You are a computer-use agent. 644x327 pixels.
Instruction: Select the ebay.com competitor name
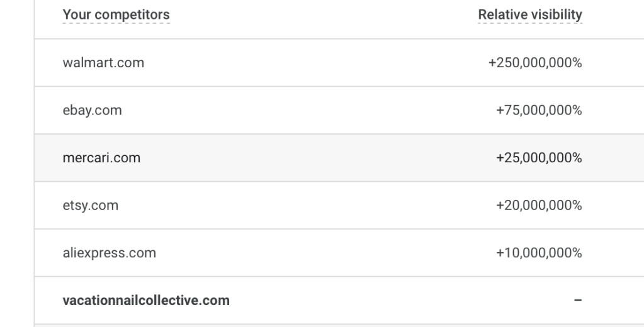(x=93, y=111)
